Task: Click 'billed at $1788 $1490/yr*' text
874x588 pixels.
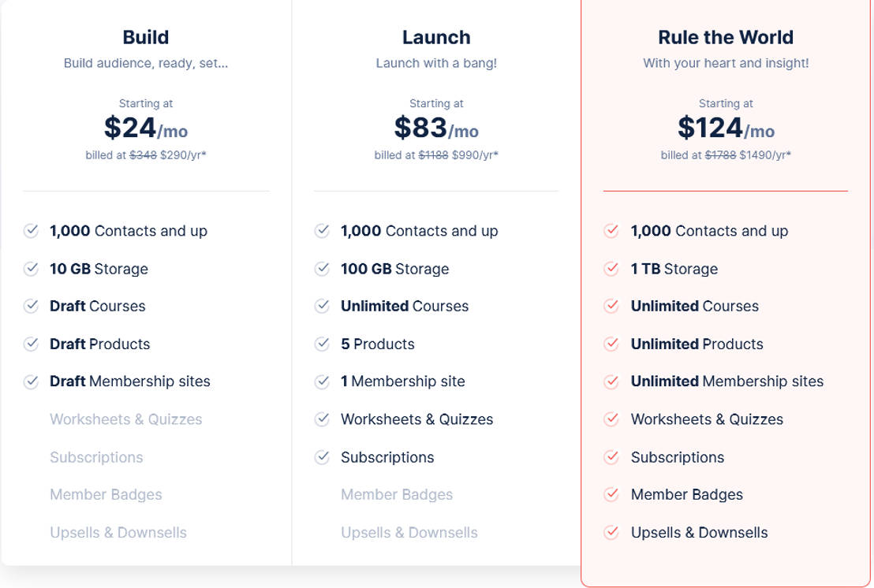Action: (726, 154)
